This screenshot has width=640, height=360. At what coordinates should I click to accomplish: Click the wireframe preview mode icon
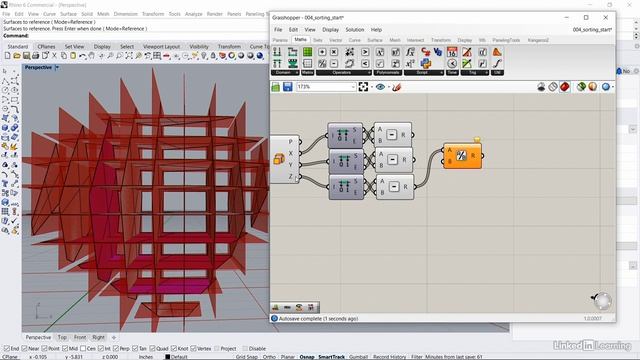(x=553, y=87)
